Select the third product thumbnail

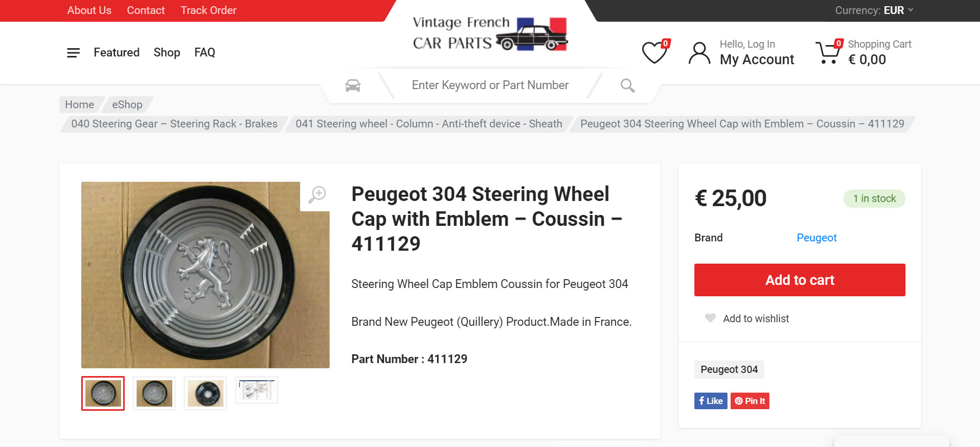pos(205,393)
